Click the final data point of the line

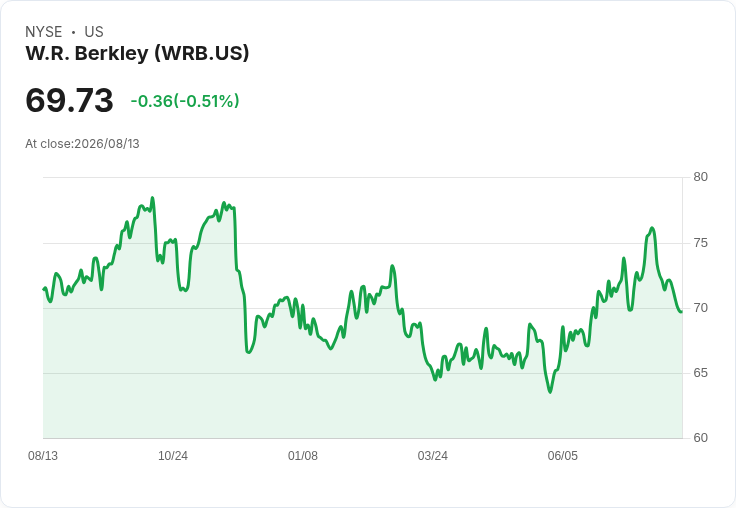[x=681, y=312]
